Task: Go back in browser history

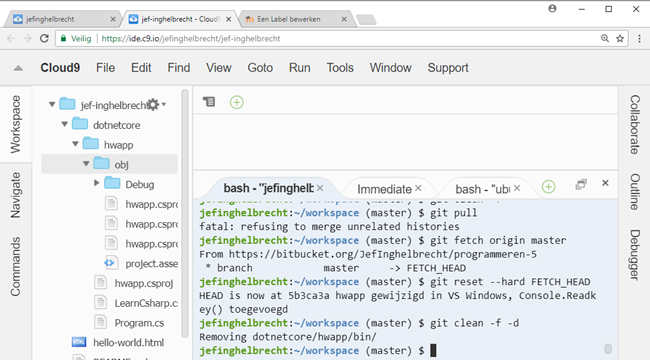Action: pos(11,39)
